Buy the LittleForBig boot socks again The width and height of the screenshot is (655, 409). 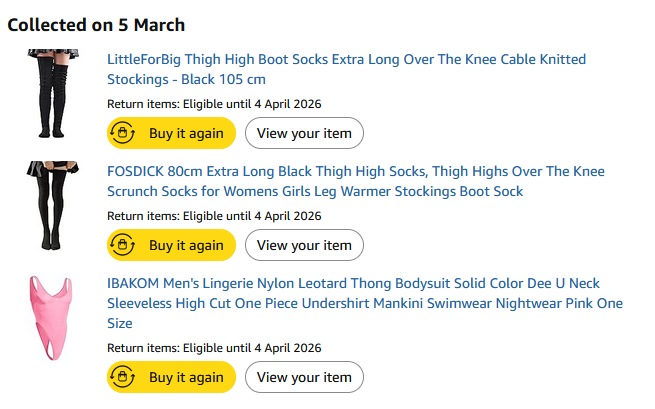coord(171,133)
